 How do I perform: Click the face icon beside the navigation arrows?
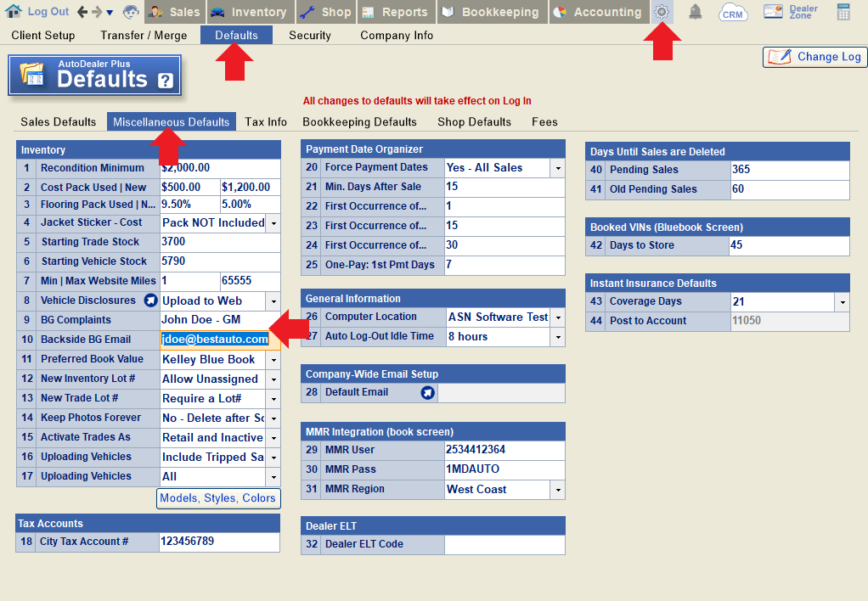point(131,12)
